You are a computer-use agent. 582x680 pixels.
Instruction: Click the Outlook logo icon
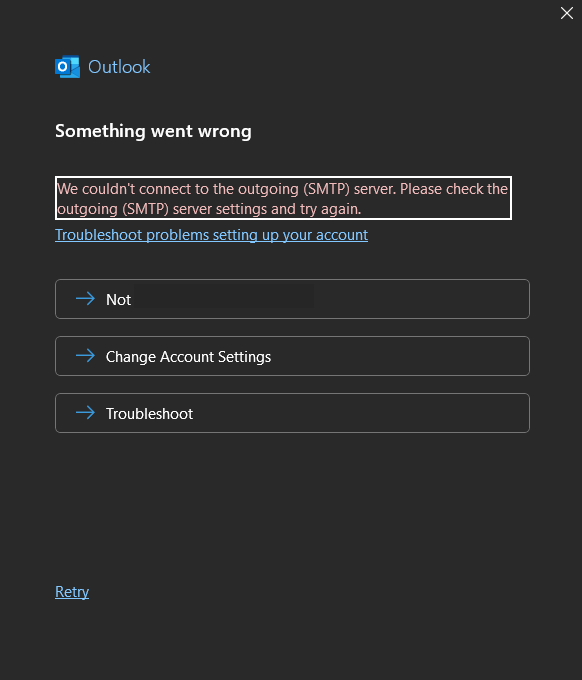coord(68,67)
